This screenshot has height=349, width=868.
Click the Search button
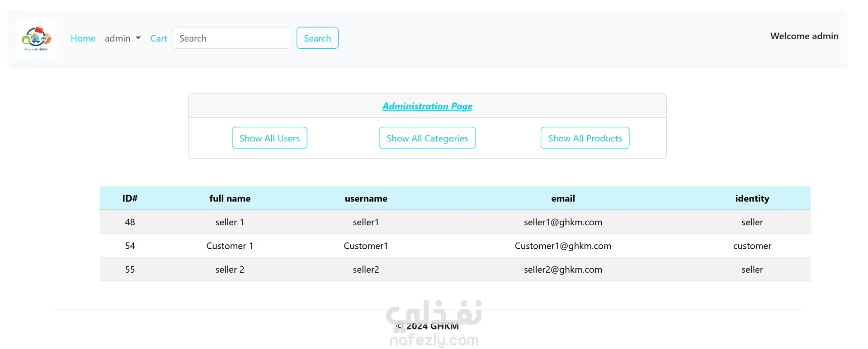pos(317,38)
